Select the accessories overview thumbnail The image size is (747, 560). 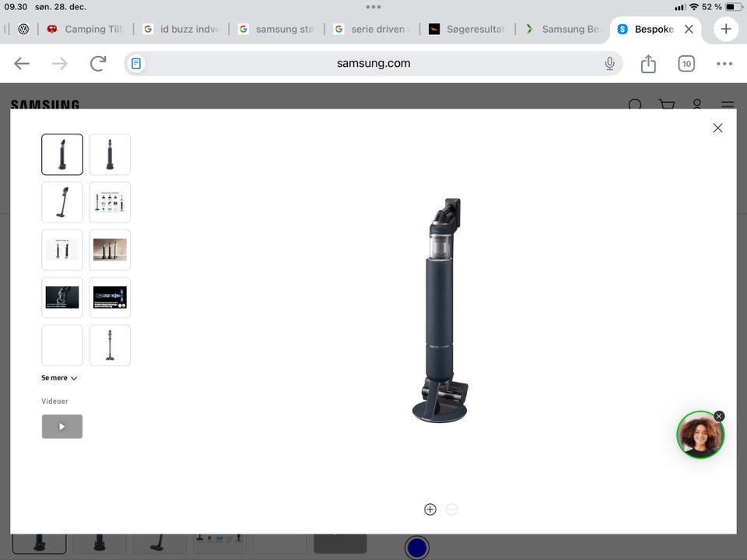click(110, 202)
